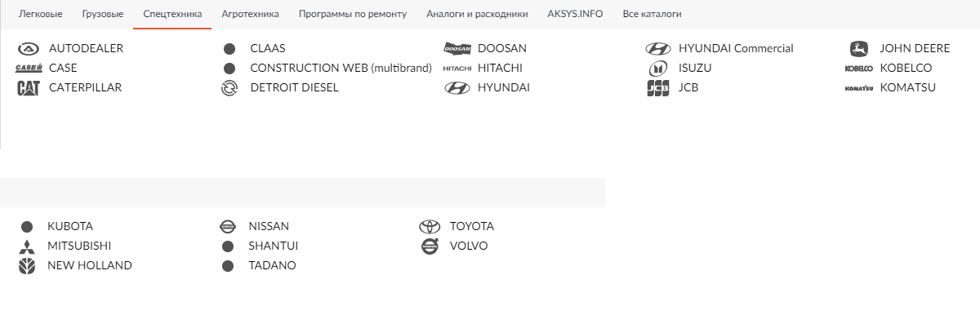Open the Легковые tab
980x324 pixels.
click(x=40, y=14)
